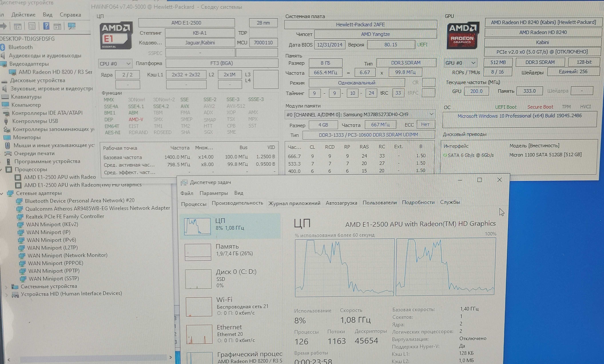Expand Устройства HID category
The width and height of the screenshot is (604, 364).
[x=7, y=295]
